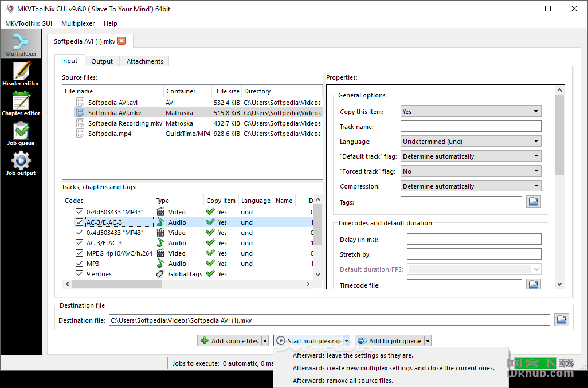The height and width of the screenshot is (388, 588).
Task: Click the Start multiplexing button
Action: [308, 341]
